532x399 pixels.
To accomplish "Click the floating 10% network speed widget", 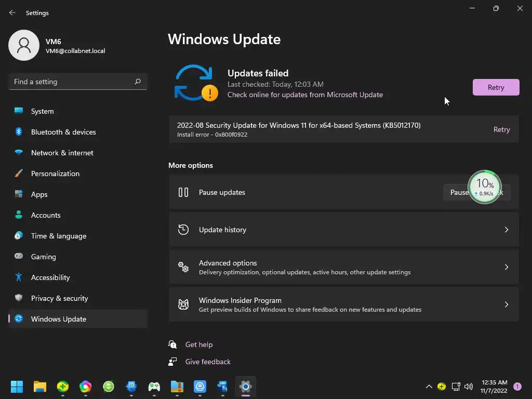I will click(485, 187).
